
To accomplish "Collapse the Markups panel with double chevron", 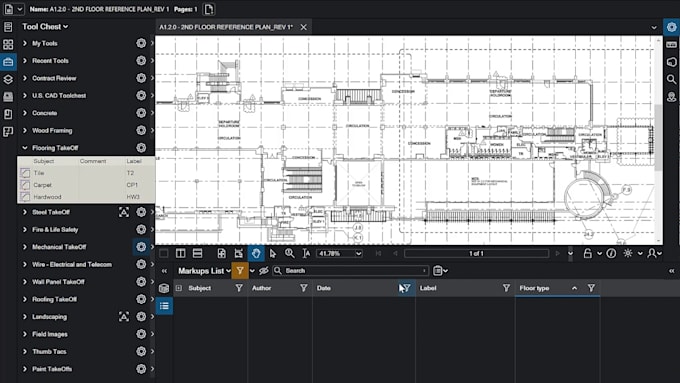I will [x=164, y=271].
